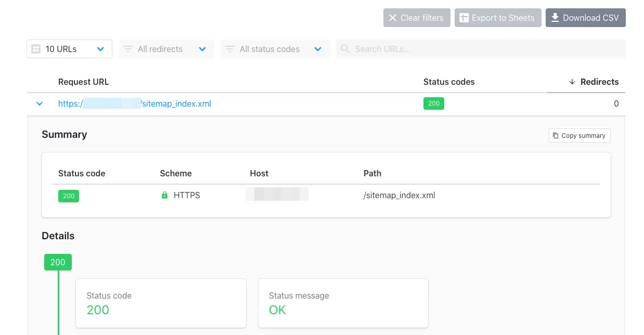Click the X icon in Clear filters

point(393,18)
